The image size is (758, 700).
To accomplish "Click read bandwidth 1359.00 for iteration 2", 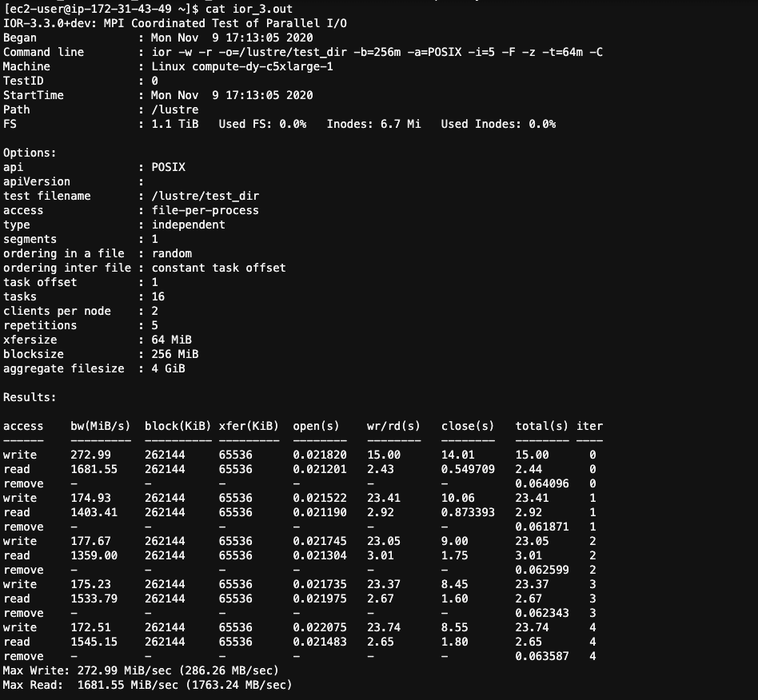I will [94, 556].
